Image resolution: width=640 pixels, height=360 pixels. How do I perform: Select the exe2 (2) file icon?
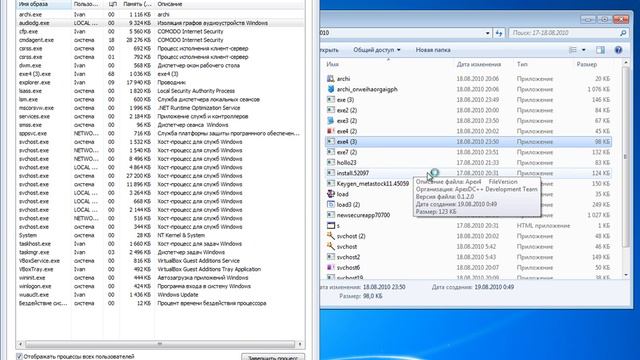pyautogui.click(x=331, y=110)
